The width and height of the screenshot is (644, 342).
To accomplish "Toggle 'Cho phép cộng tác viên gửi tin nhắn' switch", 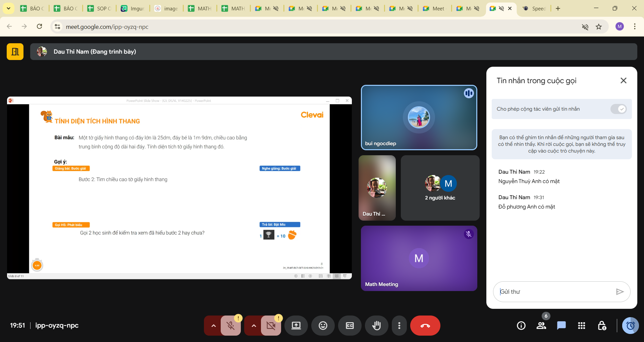I will [x=618, y=109].
